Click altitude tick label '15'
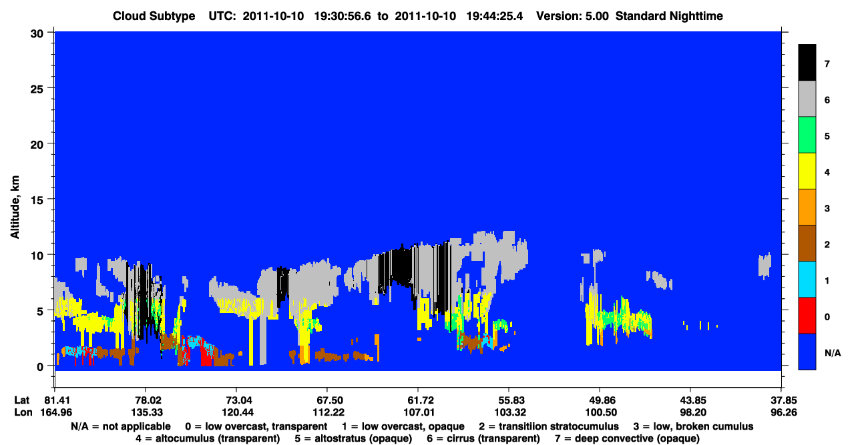The image size is (868, 445). [x=39, y=199]
